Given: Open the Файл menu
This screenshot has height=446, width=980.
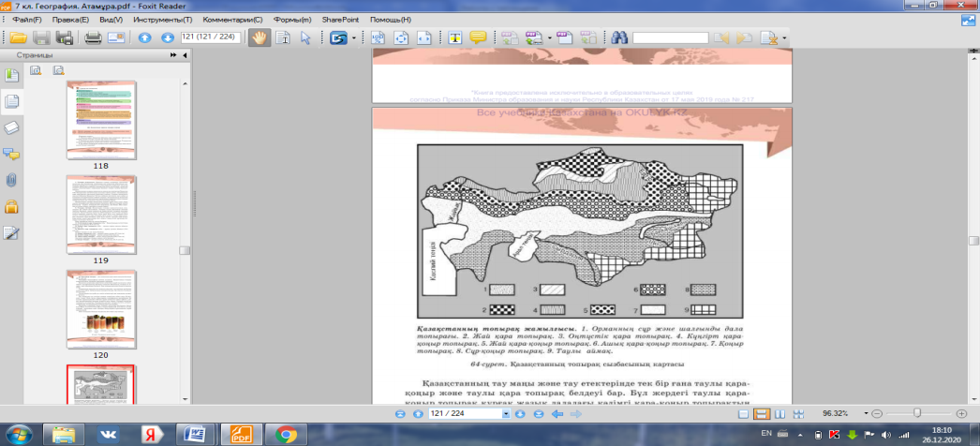Looking at the screenshot, I should (27, 20).
